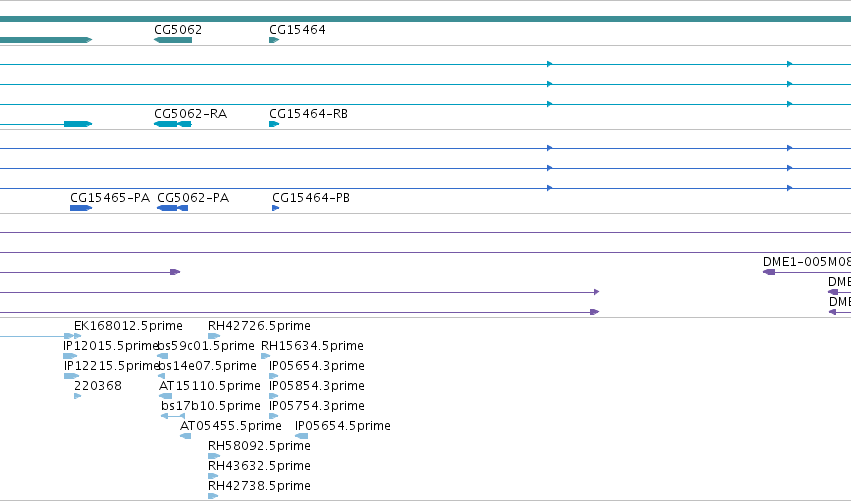Click the IP05654.3prime EST label

click(x=317, y=366)
